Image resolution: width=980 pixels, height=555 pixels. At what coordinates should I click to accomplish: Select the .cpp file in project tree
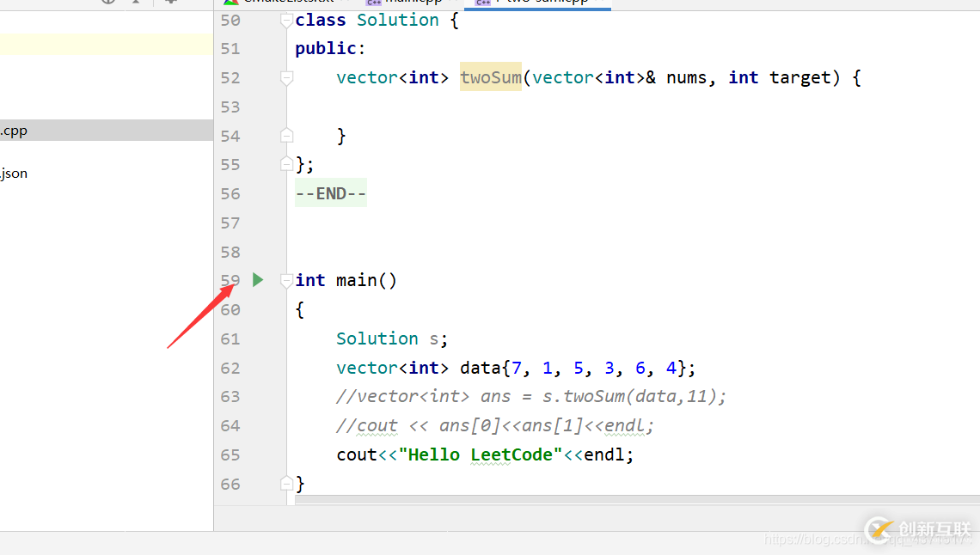coord(107,131)
